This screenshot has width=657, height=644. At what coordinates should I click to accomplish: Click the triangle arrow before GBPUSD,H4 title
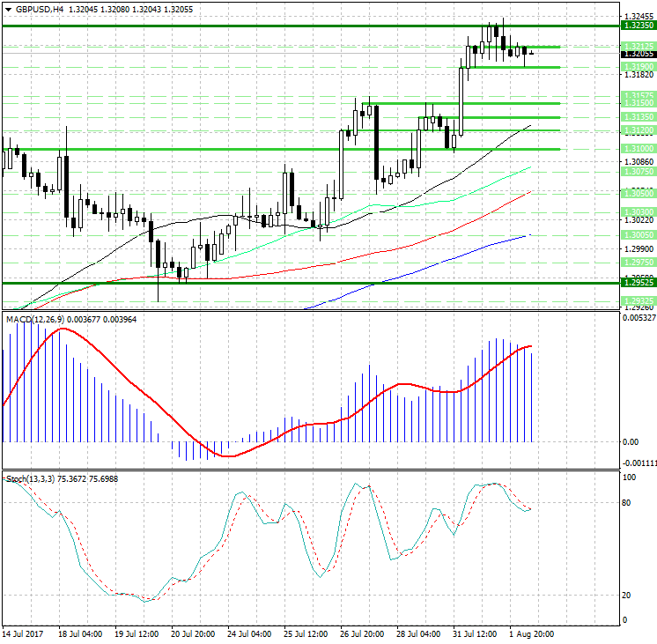pos(9,9)
